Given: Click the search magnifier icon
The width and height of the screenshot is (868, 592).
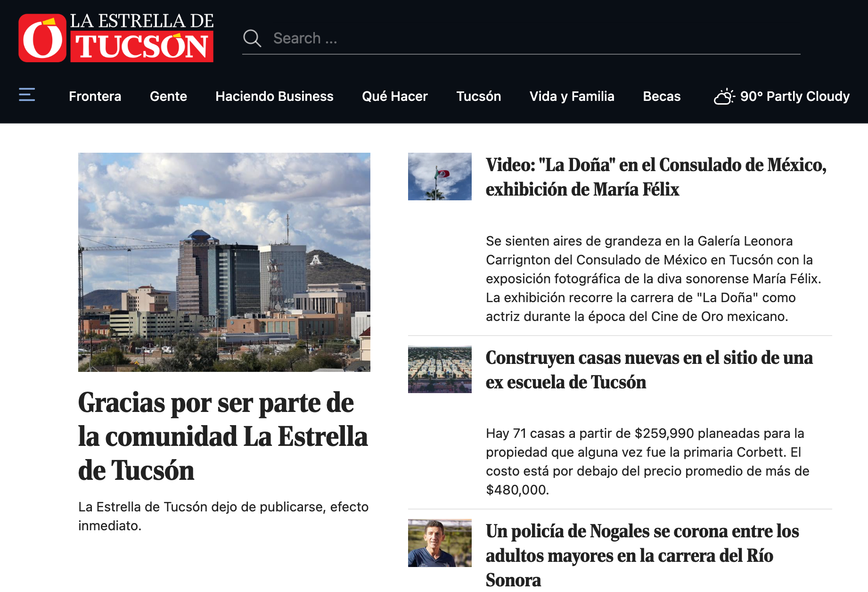Looking at the screenshot, I should tap(252, 38).
